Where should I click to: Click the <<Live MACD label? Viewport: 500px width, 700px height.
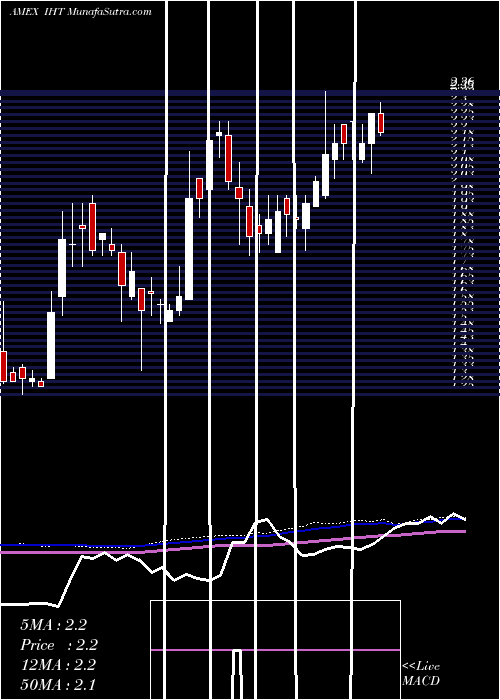tap(421, 674)
